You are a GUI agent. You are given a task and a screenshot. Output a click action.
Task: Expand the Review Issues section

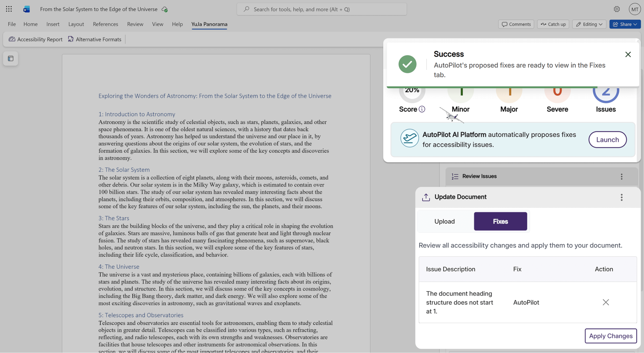(x=479, y=176)
